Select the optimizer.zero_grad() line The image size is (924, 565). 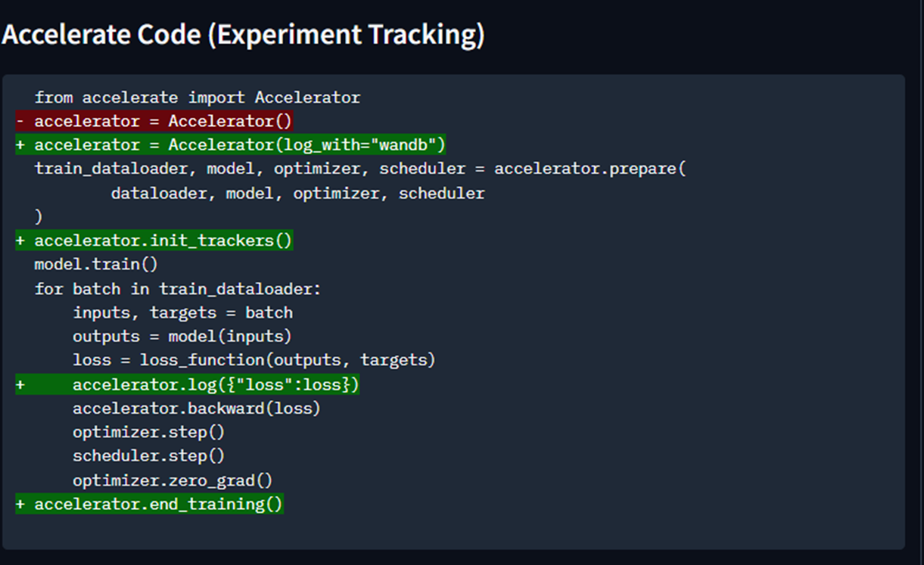[x=173, y=480]
